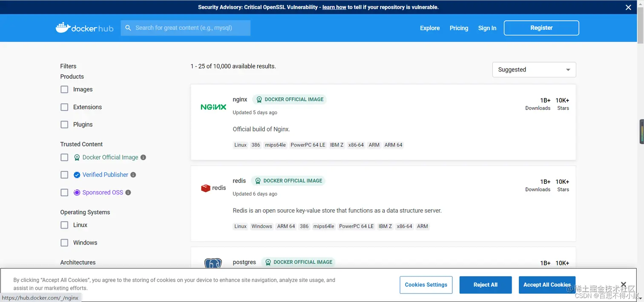Open the Pricing page
The width and height of the screenshot is (644, 302).
[459, 28]
